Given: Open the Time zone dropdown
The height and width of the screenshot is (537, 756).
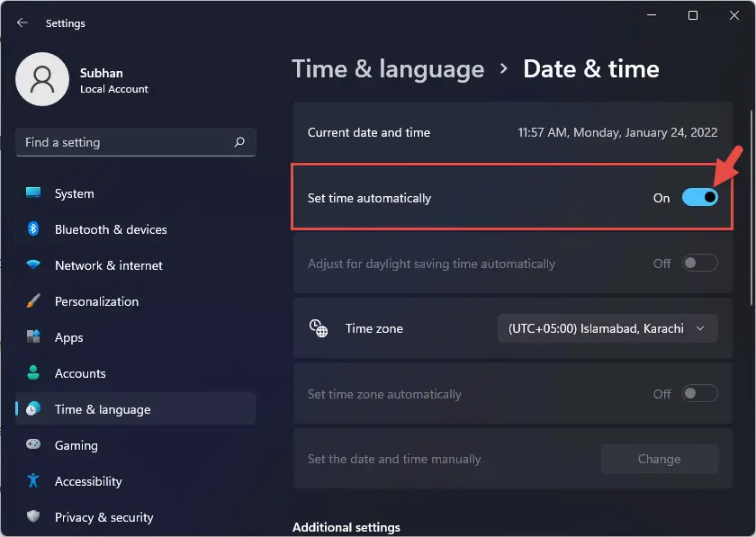Looking at the screenshot, I should (607, 328).
